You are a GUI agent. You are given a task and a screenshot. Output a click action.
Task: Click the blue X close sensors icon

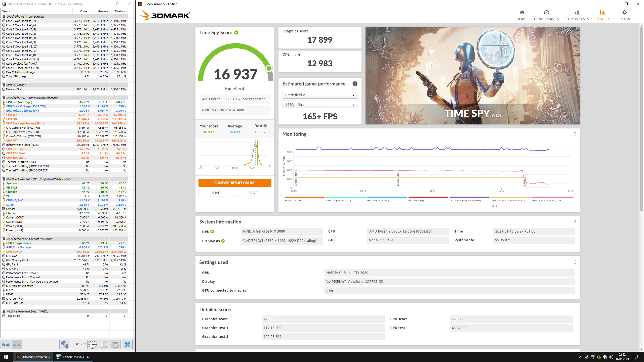point(127,345)
